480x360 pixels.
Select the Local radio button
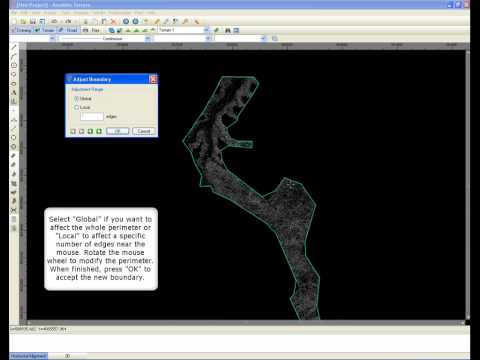point(76,107)
